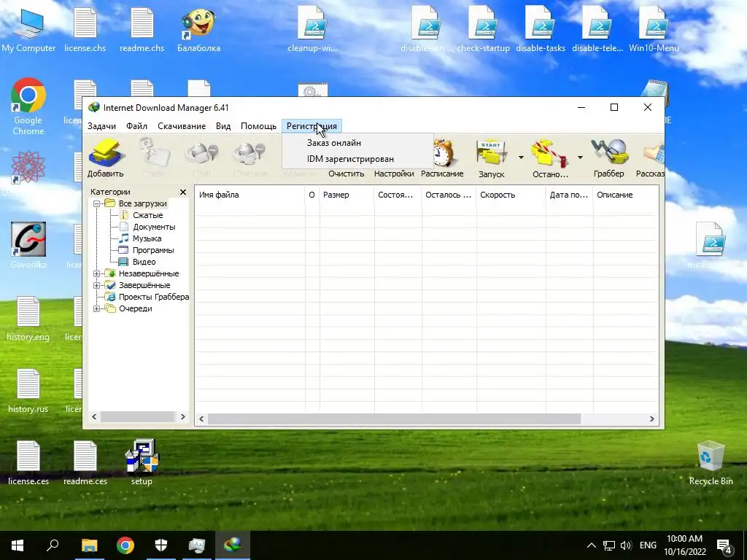The width and height of the screenshot is (747, 560).
Task: Open Расписание scheduler alarm clock icon
Action: [443, 153]
